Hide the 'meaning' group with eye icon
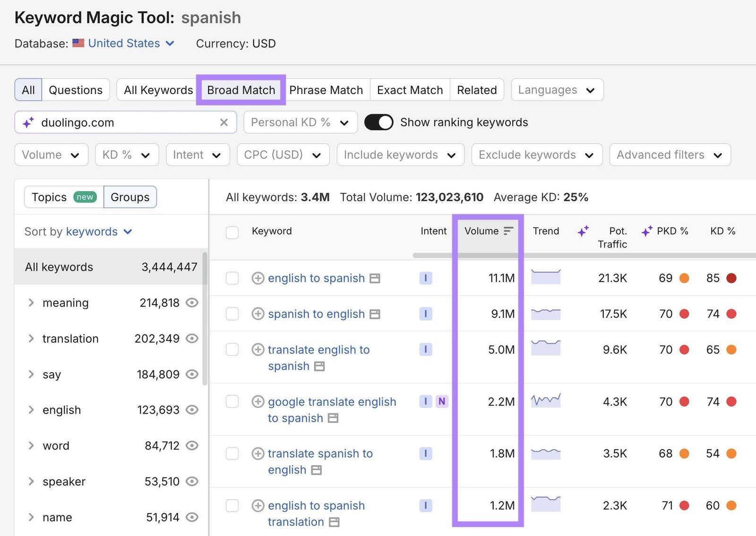This screenshot has height=536, width=756. 192,303
